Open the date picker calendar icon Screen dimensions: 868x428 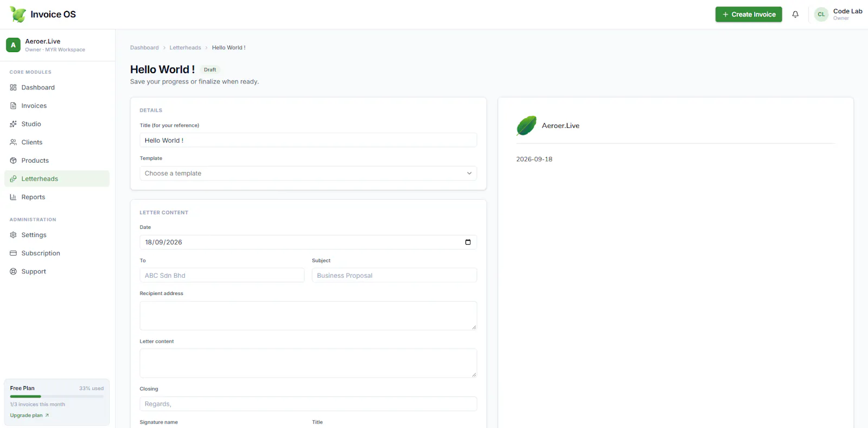(468, 242)
